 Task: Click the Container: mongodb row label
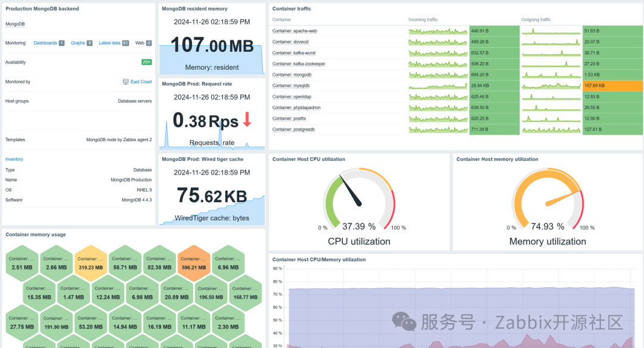tap(292, 74)
